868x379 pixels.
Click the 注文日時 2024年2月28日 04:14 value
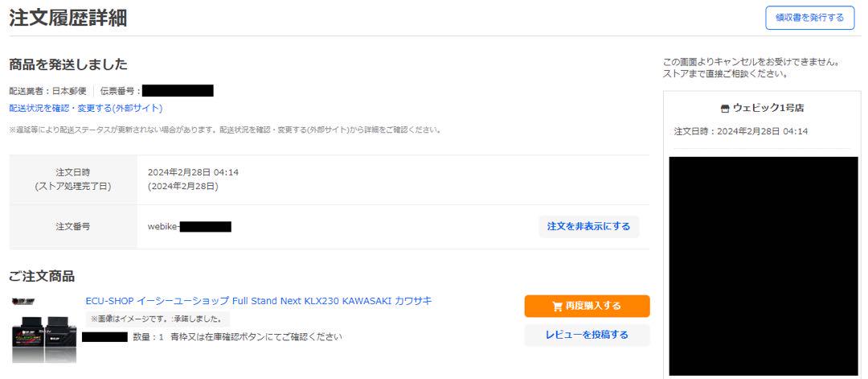(x=193, y=172)
